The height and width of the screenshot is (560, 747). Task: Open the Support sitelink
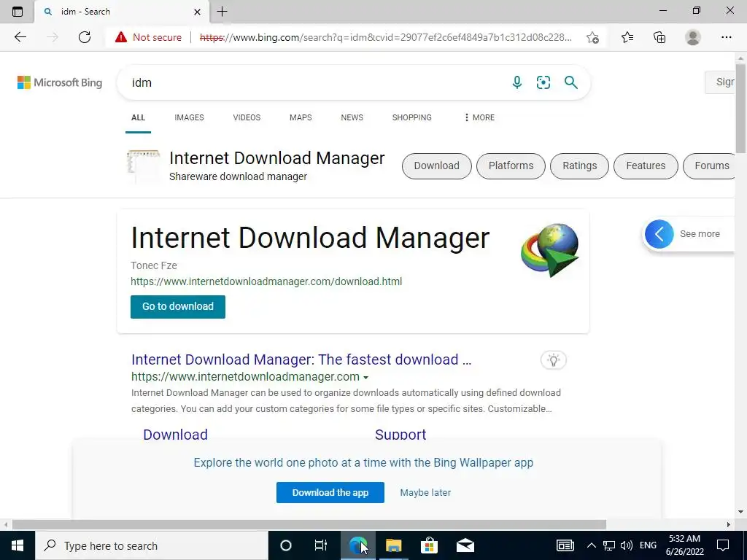tap(400, 435)
